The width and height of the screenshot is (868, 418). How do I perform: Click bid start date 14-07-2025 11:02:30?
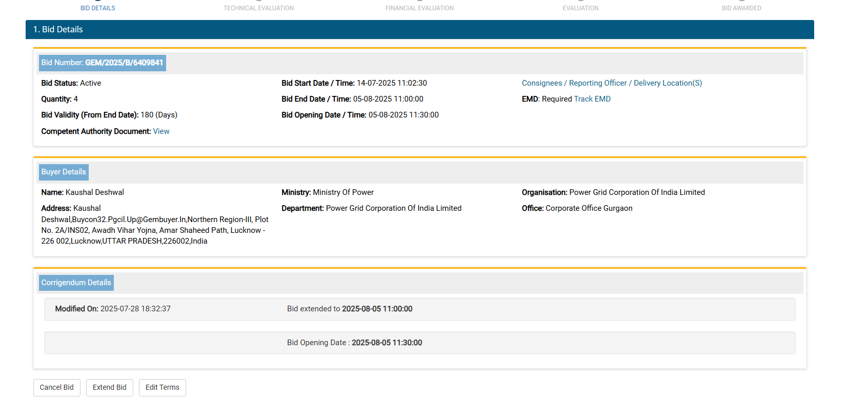(392, 83)
